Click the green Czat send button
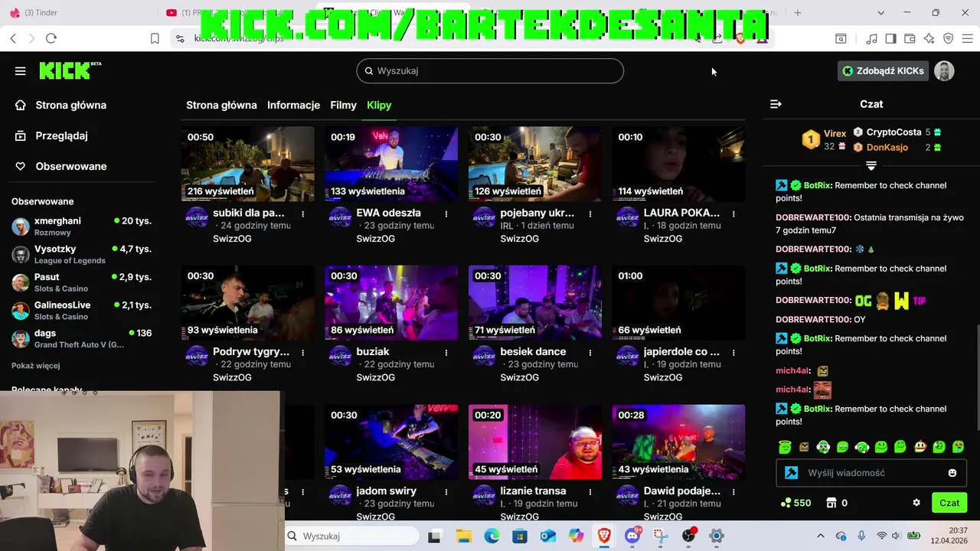 949,503
